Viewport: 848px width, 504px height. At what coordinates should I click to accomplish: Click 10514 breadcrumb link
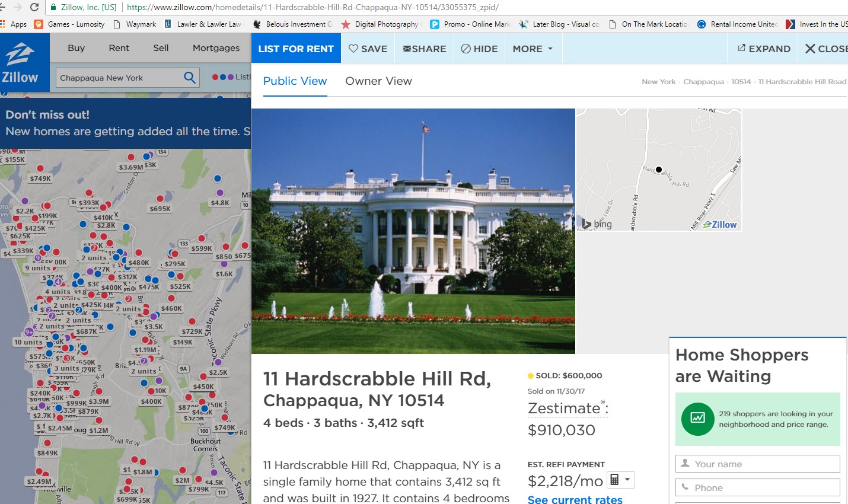(741, 82)
